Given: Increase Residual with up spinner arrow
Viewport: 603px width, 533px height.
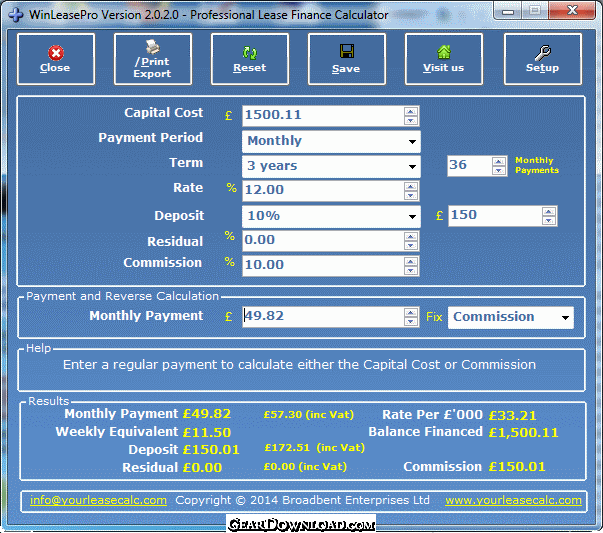Looking at the screenshot, I should [411, 237].
